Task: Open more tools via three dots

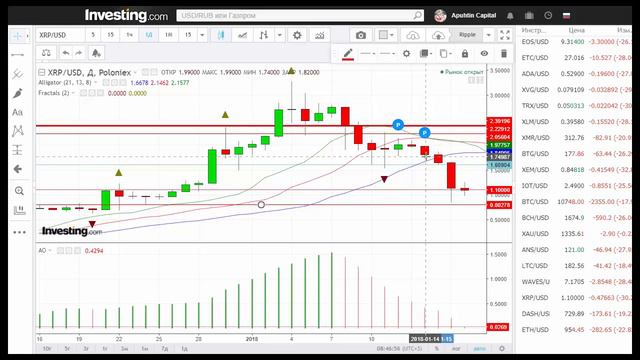Action: point(19,232)
